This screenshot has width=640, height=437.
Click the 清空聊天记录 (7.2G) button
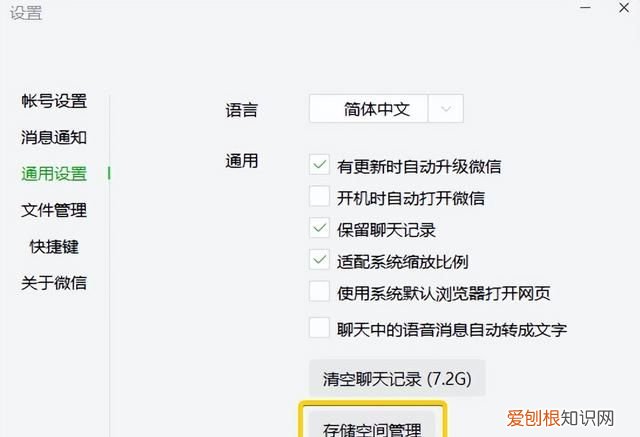pos(397,378)
